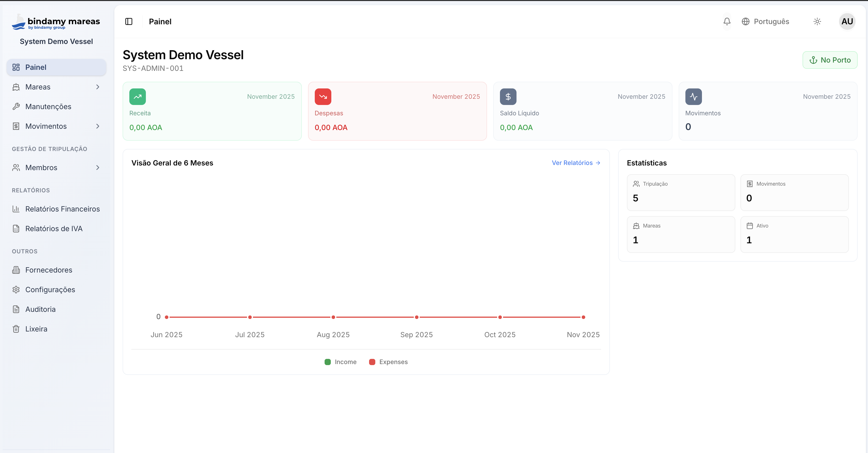This screenshot has width=868, height=453.
Task: Open Fornecedores from the sidebar
Action: click(x=49, y=270)
